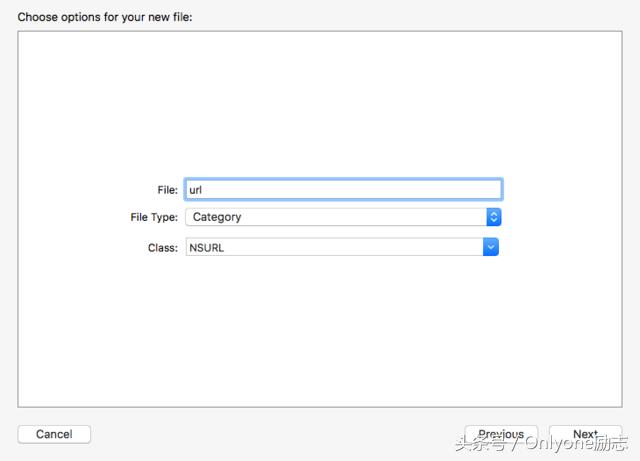Click blank area between Cancel and Previous
The width and height of the screenshot is (640, 461).
pyautogui.click(x=270, y=435)
